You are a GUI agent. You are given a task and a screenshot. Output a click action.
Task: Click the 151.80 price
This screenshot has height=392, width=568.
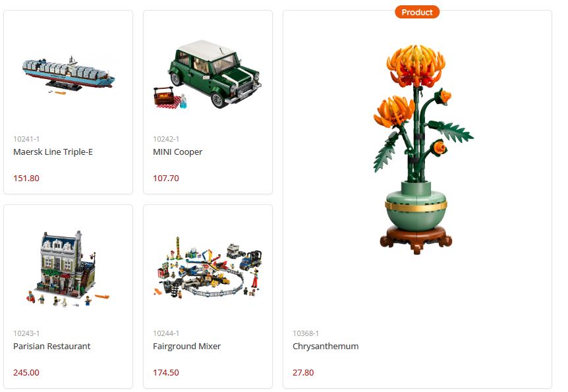pyautogui.click(x=26, y=179)
